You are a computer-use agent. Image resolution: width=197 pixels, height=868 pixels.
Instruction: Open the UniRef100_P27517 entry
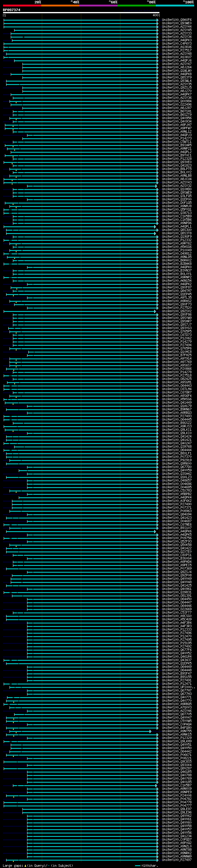tap(177, 50)
